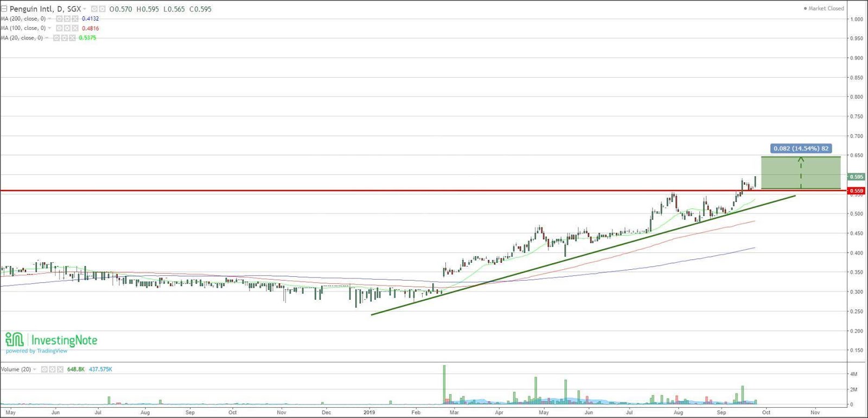Collapse the indicator legend box icon
This screenshot has height=418, width=868.
[4, 9]
